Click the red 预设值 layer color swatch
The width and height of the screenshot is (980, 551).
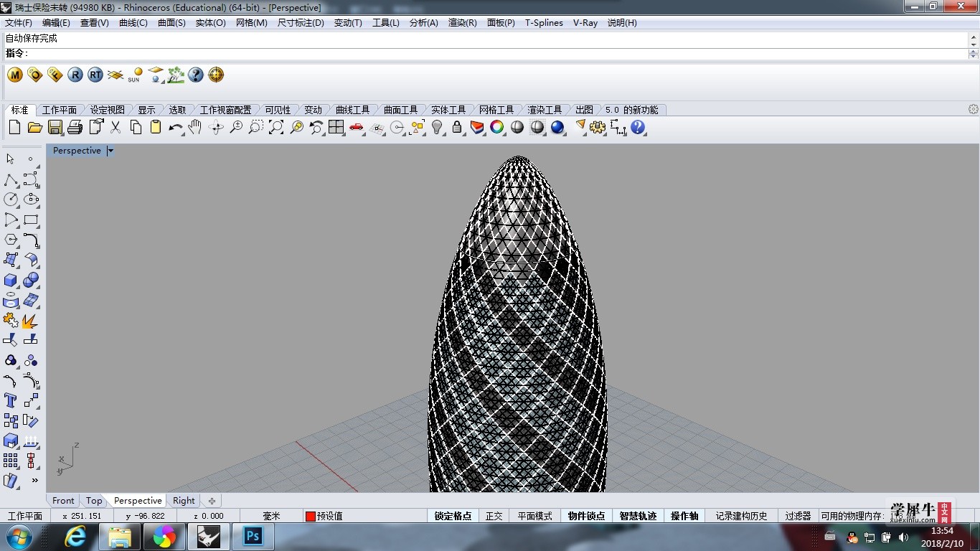(x=310, y=516)
